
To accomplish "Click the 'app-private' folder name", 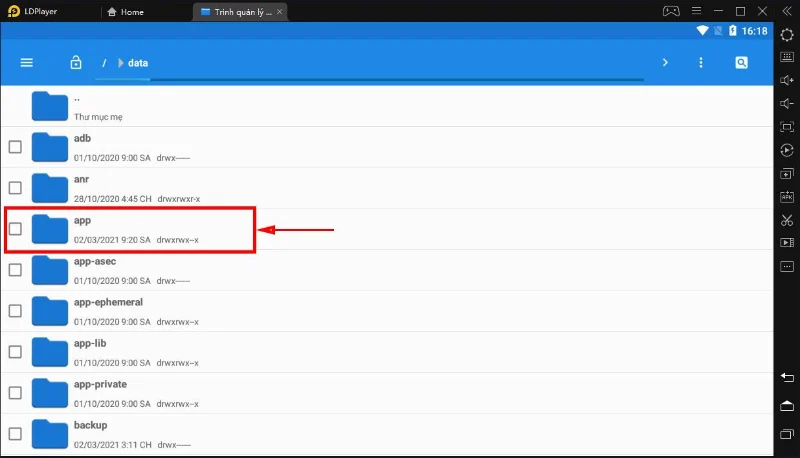I will (x=100, y=384).
